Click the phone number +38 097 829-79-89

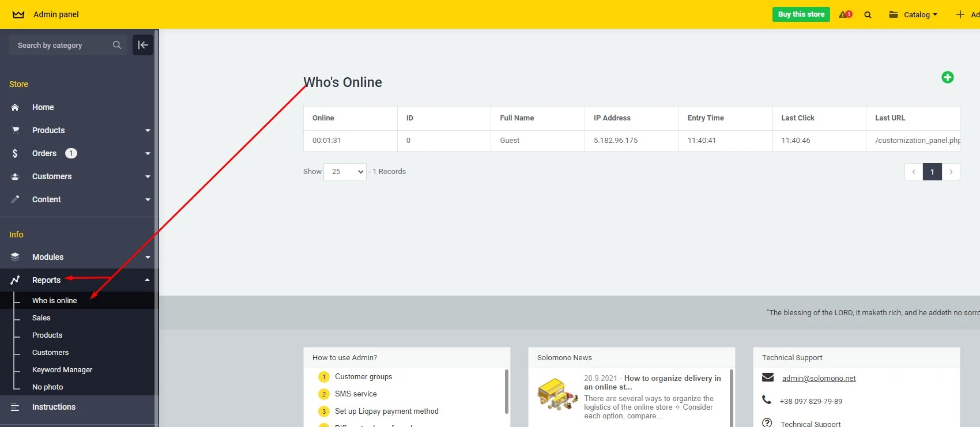811,402
